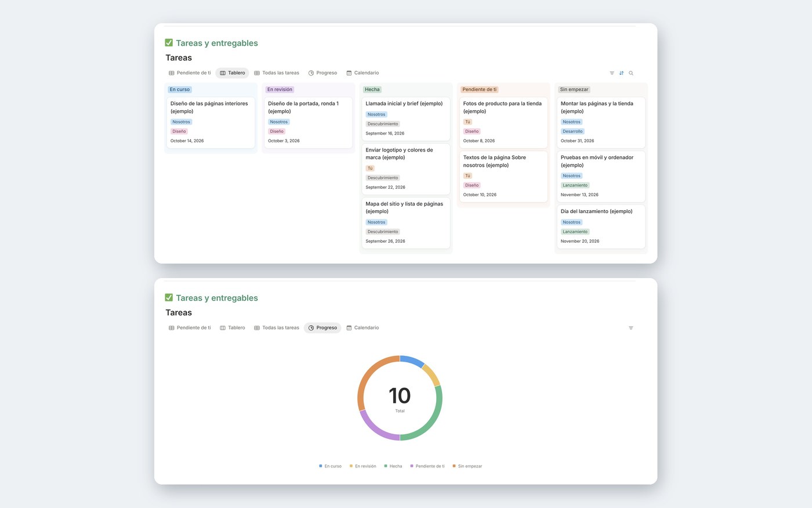Click the Hecha column header
Screen dimensions: 812x508
(372, 89)
